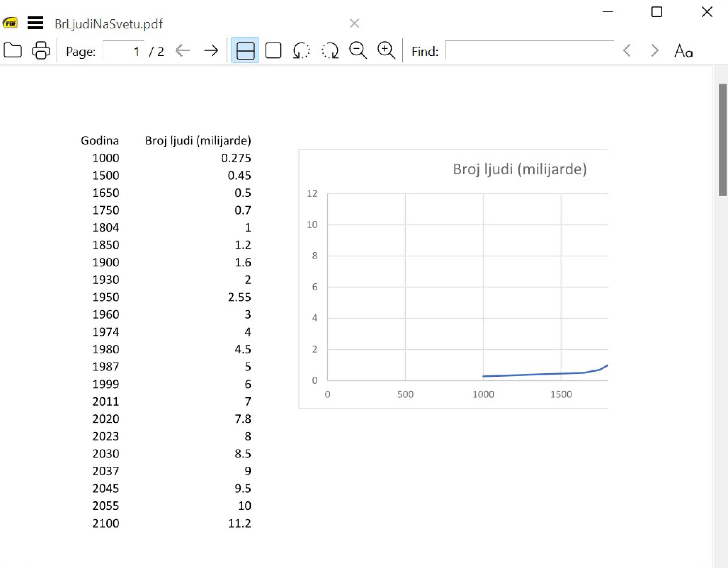
Task: Zoom in on the document
Action: (386, 51)
